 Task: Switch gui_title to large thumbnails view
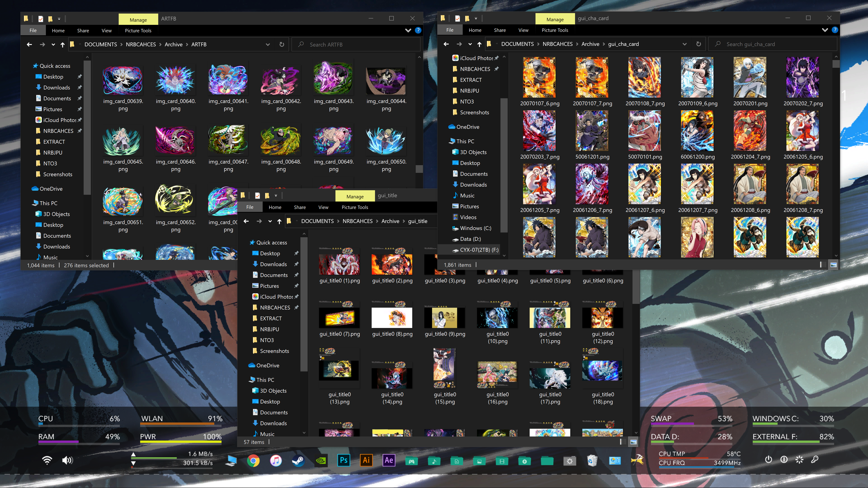pos(633,442)
